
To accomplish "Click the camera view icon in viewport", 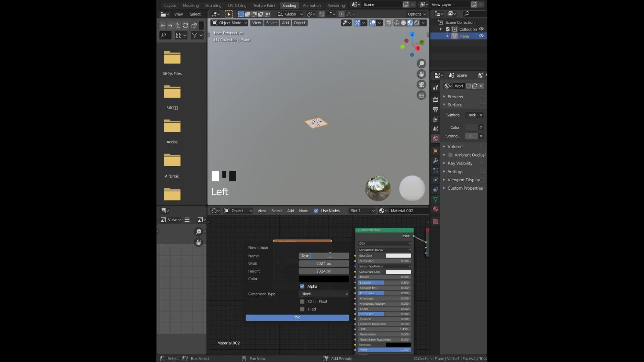I will (421, 84).
